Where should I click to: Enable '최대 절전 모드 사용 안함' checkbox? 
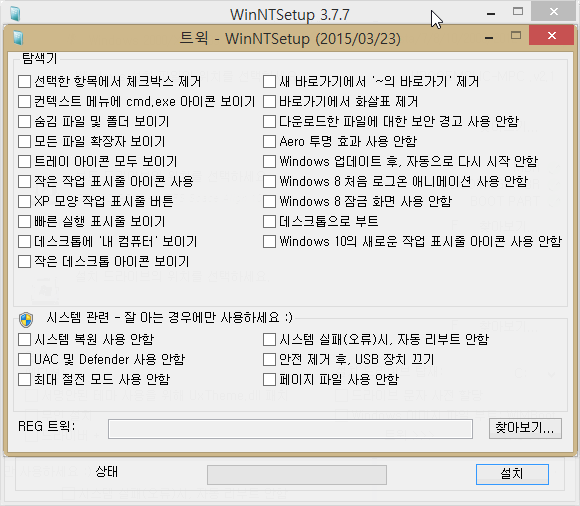(x=24, y=379)
